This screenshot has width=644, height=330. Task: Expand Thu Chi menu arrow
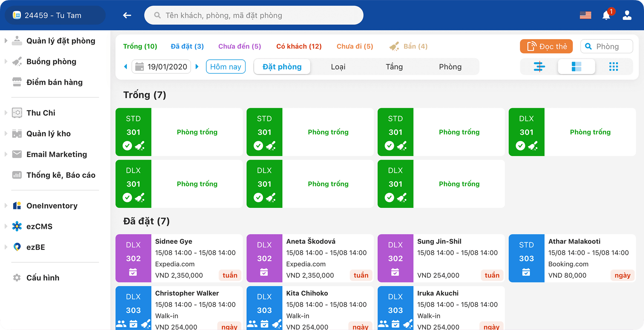pyautogui.click(x=6, y=113)
